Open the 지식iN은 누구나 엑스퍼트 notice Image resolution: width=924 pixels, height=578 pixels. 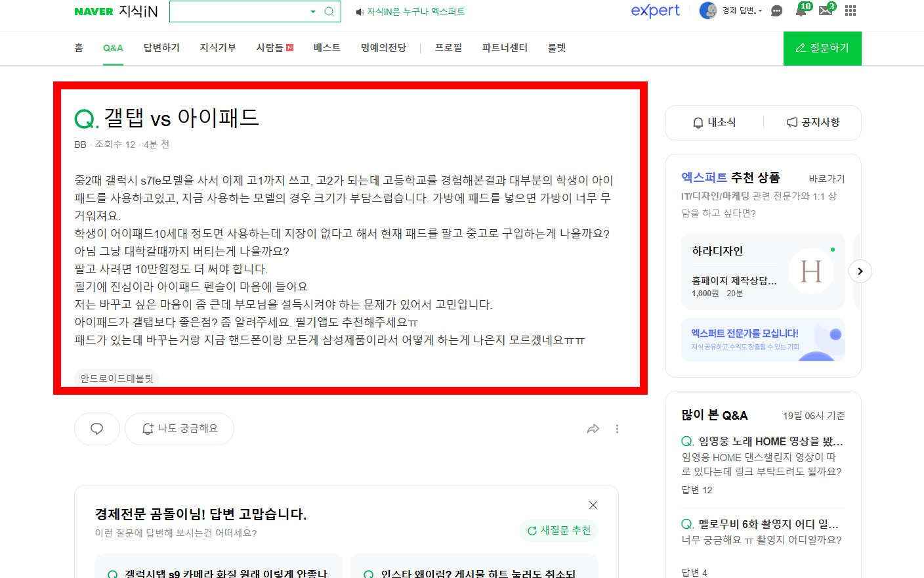(x=415, y=12)
